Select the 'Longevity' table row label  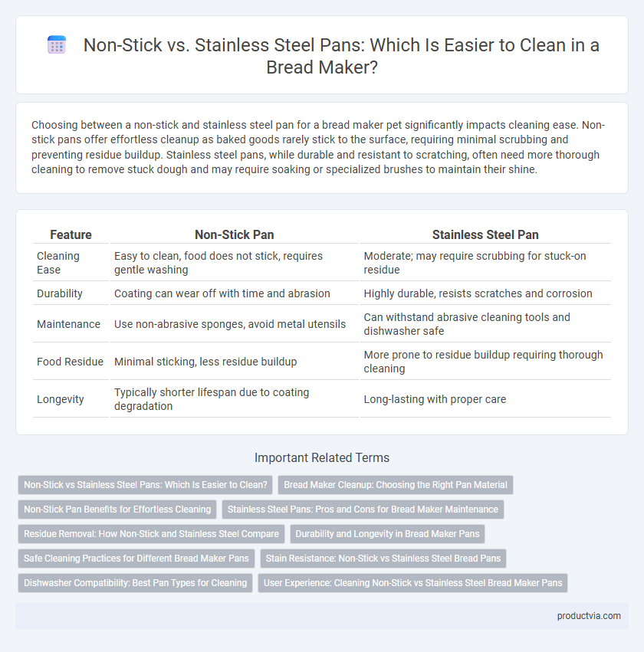pos(61,399)
